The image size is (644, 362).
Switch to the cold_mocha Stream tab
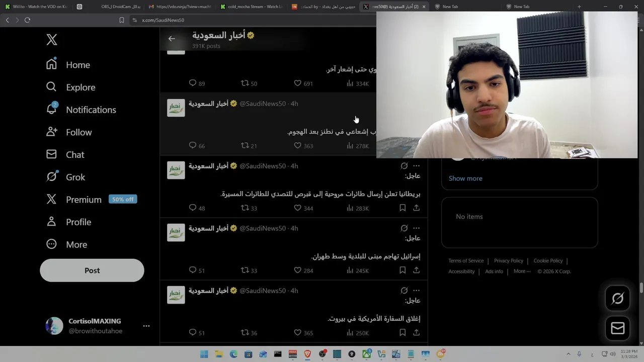[252, 7]
